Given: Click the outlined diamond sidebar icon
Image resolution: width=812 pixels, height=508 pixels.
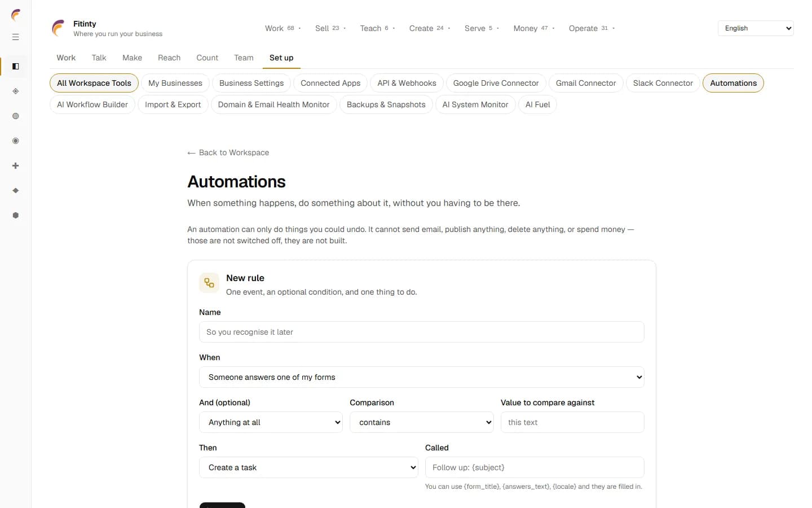Looking at the screenshot, I should (16, 91).
